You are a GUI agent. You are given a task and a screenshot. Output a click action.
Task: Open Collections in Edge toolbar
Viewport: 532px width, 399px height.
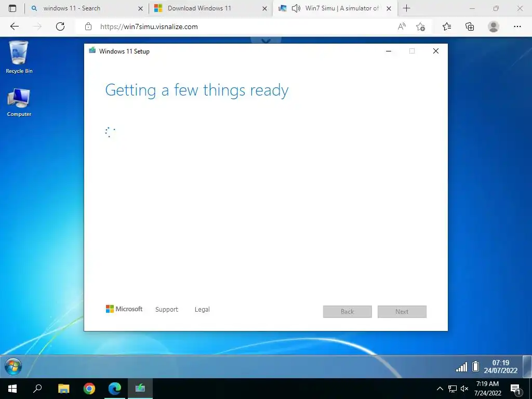pyautogui.click(x=470, y=26)
